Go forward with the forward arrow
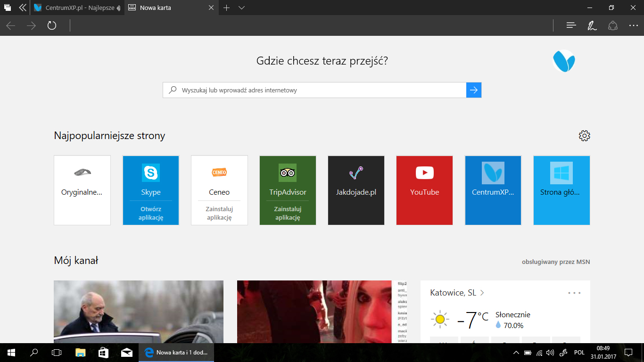The image size is (644, 362). pos(31,25)
